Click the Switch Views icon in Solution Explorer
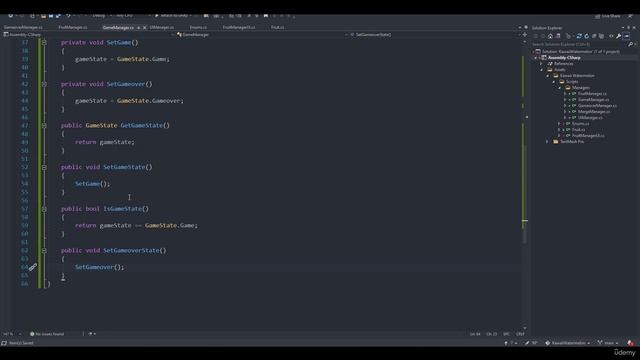 coord(558,36)
